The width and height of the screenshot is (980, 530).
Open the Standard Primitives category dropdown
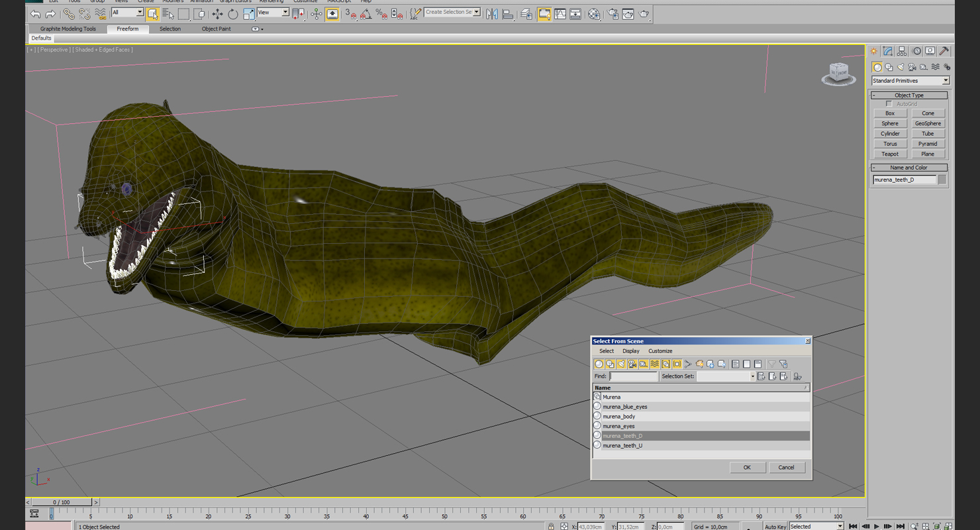910,81
